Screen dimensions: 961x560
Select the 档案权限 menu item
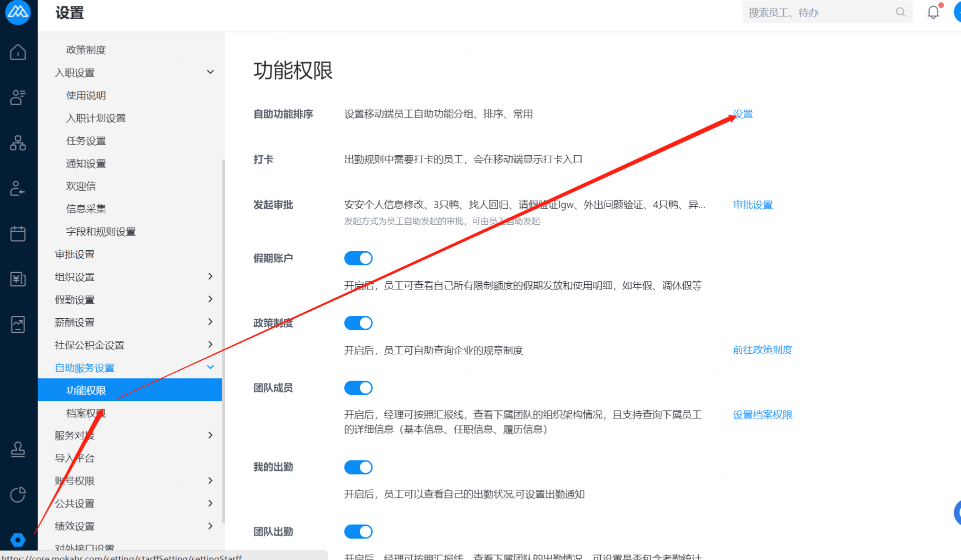point(86,413)
